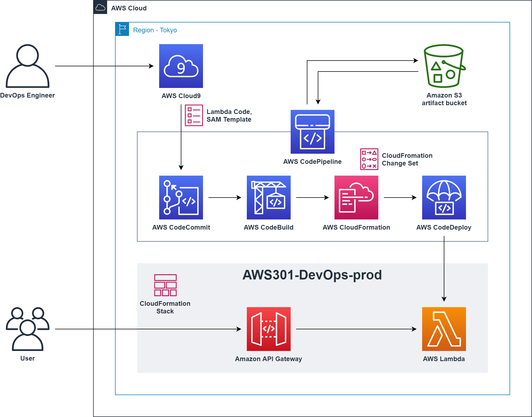The height and width of the screenshot is (417, 532).
Task: Click the 'User' label
Action: pyautogui.click(x=27, y=358)
